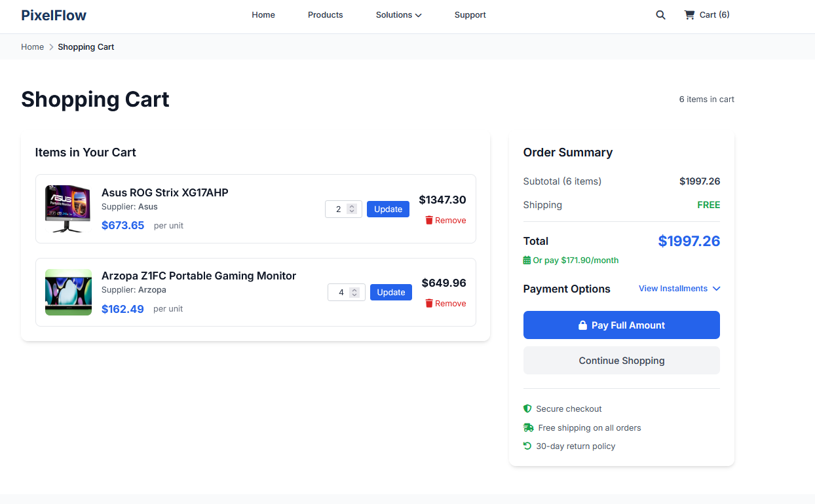Click the Payment Options heading

coord(567,289)
